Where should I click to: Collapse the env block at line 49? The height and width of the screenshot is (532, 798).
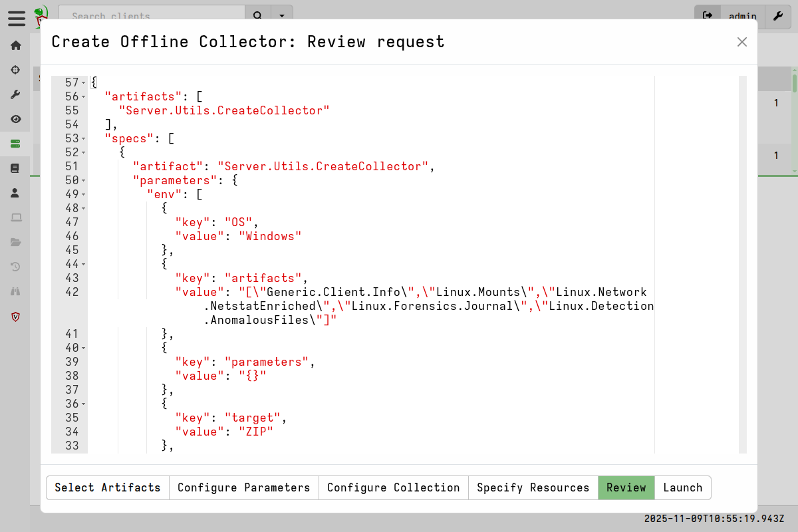84,194
